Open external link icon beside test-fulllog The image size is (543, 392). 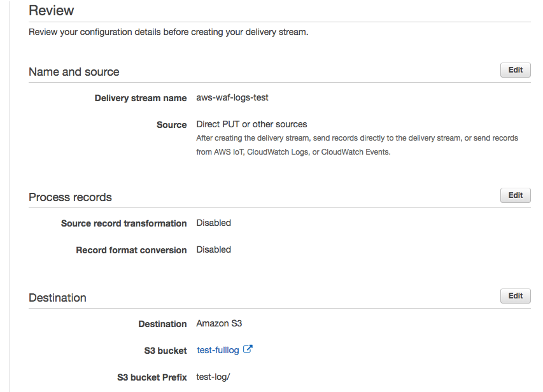[x=248, y=349]
